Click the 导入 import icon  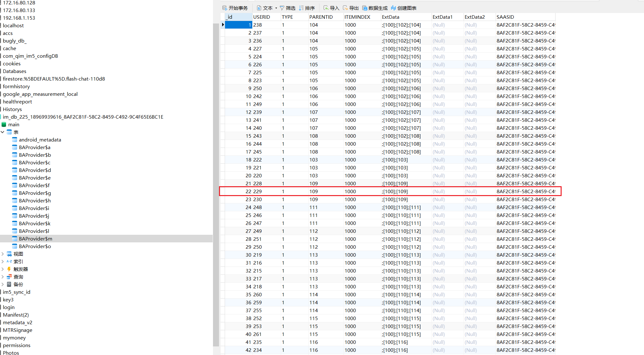[326, 8]
